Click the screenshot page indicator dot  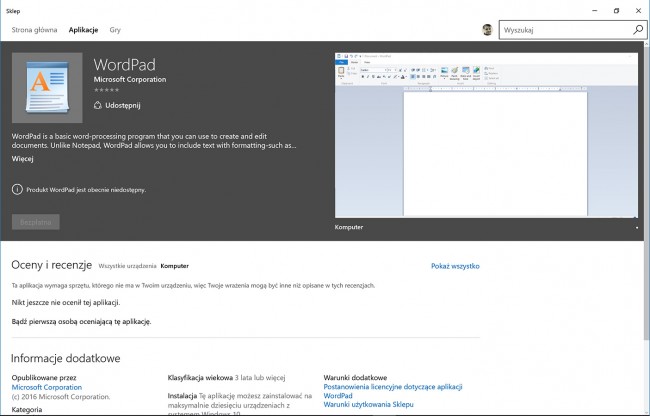(637, 227)
